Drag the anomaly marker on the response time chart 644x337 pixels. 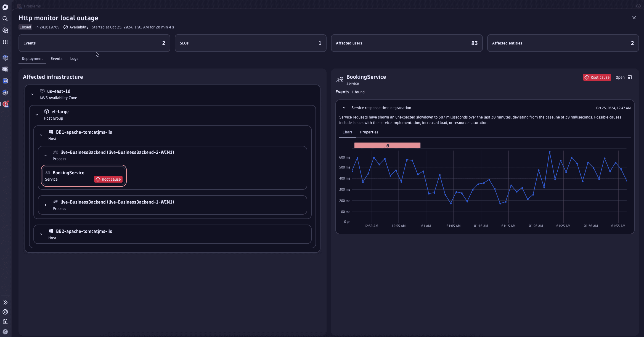[387, 146]
